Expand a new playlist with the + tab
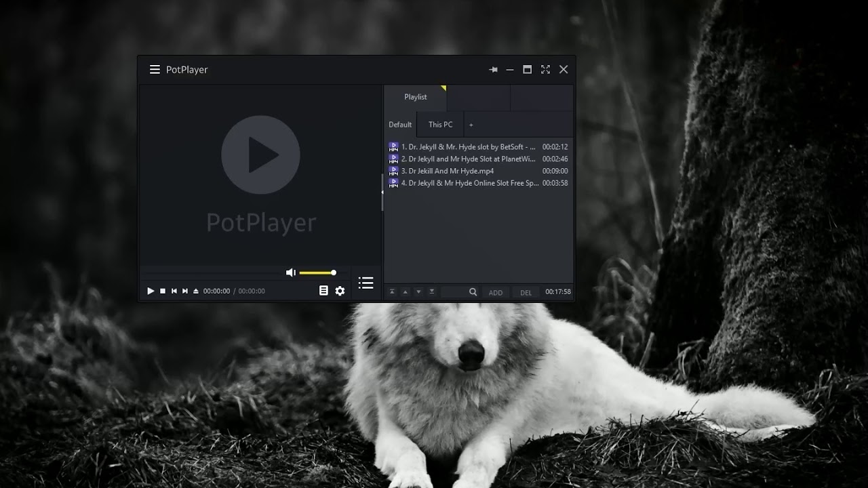Viewport: 868px width, 488px height. click(471, 125)
